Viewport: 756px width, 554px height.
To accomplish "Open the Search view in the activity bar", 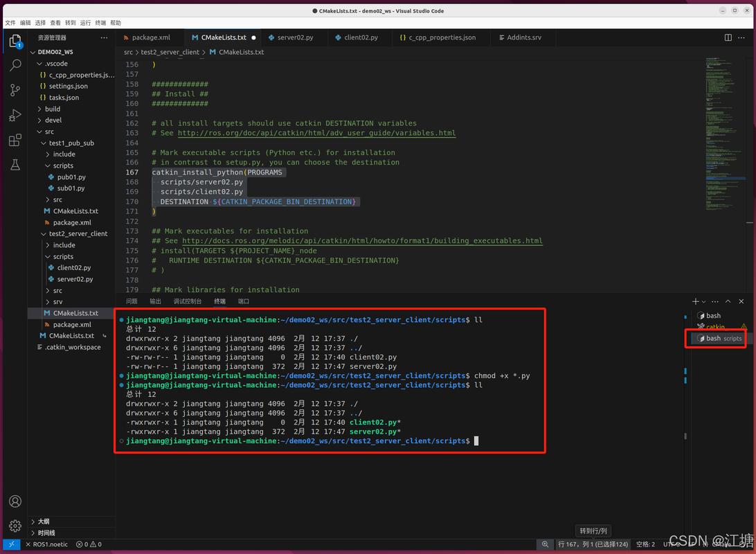I will point(15,65).
